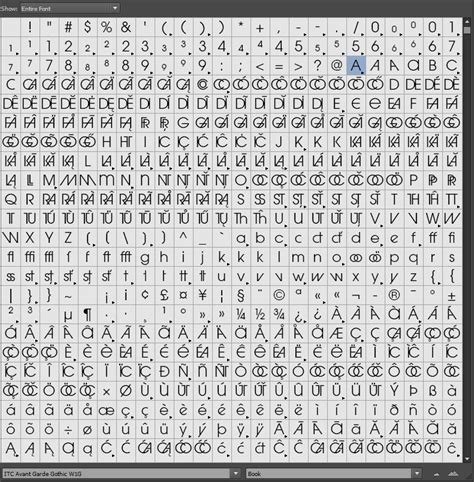This screenshot has height=482, width=474.
Task: Click the zoom out small mountains icon
Action: pos(436,474)
